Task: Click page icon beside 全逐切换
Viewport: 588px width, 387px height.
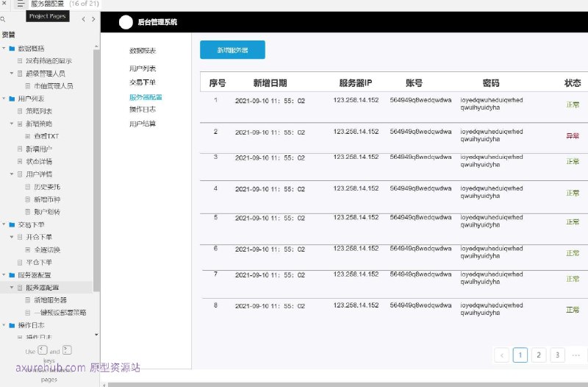Action: 28,249
